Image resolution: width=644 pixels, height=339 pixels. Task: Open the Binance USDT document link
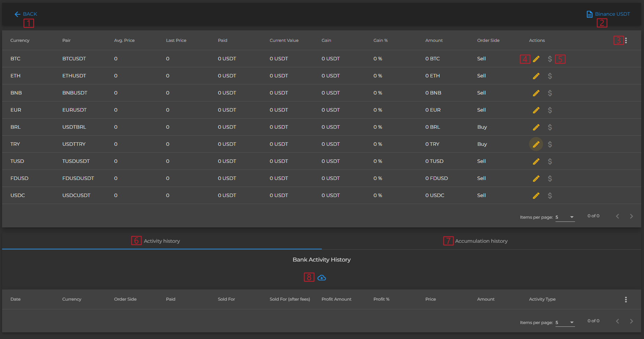[608, 14]
